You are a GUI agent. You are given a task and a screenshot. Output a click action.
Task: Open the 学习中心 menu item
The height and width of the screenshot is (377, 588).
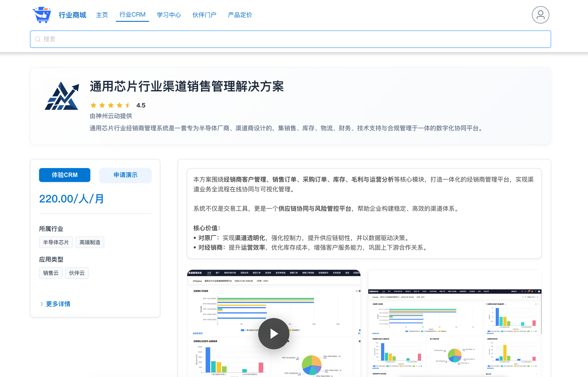(x=169, y=15)
